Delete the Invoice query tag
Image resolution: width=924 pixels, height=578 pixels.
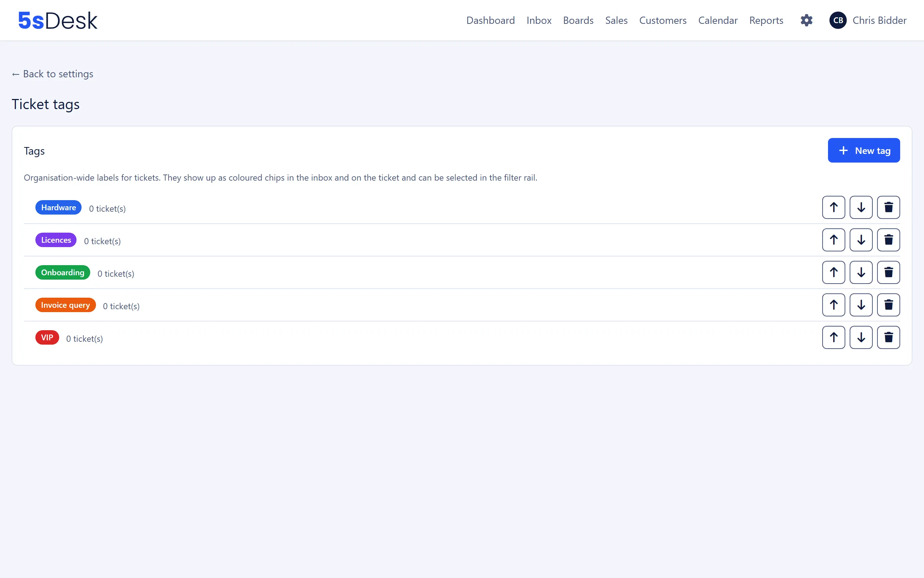coord(889,305)
